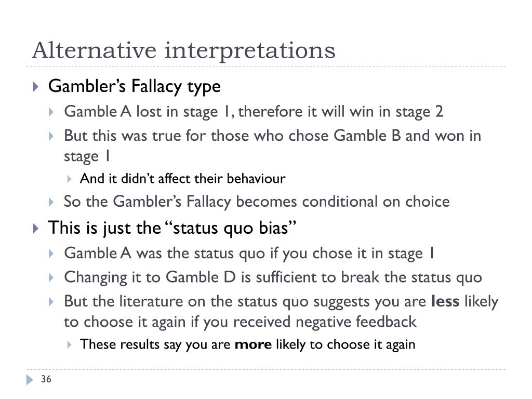Image resolution: width=532 pixels, height=399 pixels.
Task: Click the bullet arrow before "Changing it to Gamble D"
Action: (51, 277)
